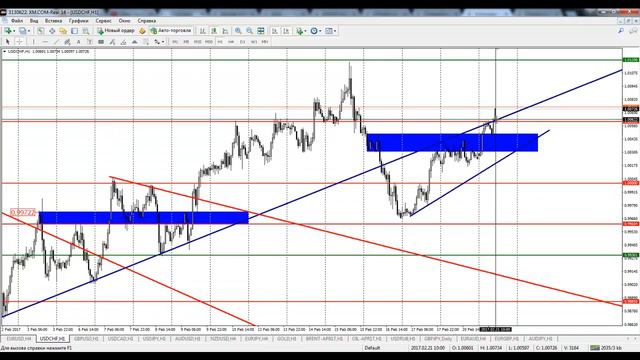The width and height of the screenshot is (640, 360).
Task: Switch timeframe to M1
Action: 175,42
